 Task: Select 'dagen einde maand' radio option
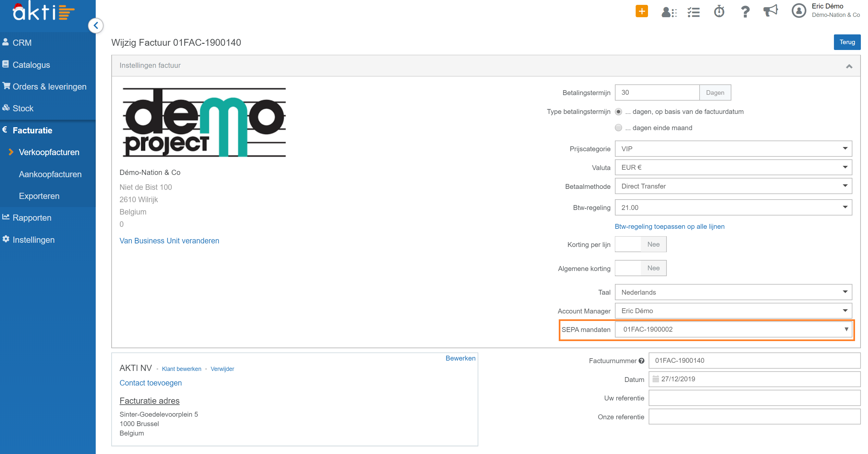click(618, 128)
